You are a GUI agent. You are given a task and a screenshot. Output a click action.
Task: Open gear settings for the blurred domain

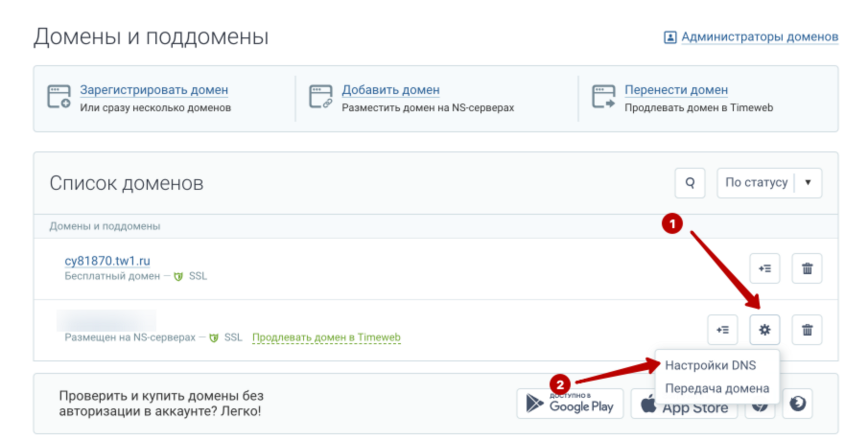tap(765, 329)
